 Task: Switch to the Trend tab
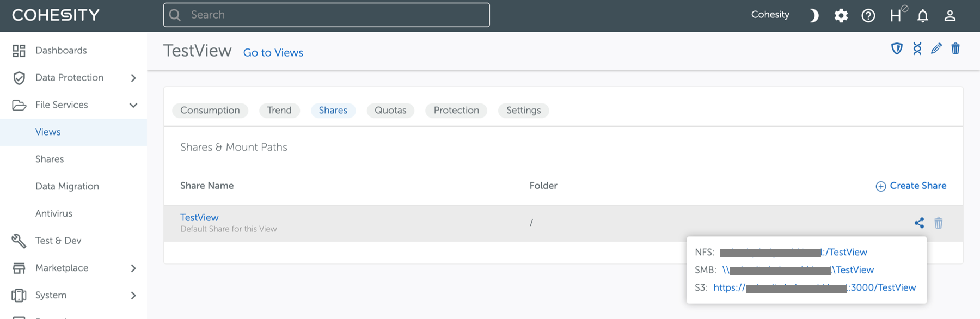click(x=279, y=111)
